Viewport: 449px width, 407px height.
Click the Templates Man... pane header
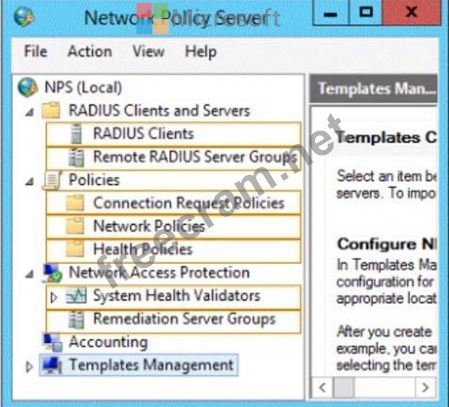(373, 89)
